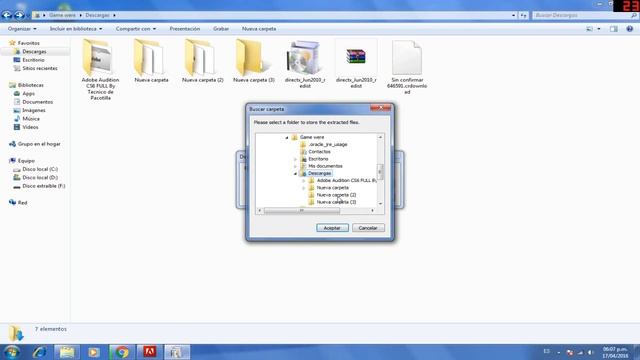Open view options dropdown arrow

[599, 29]
